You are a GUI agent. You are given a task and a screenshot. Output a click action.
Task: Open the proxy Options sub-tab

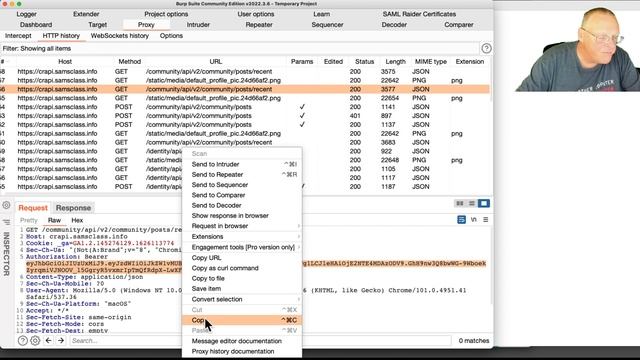171,36
